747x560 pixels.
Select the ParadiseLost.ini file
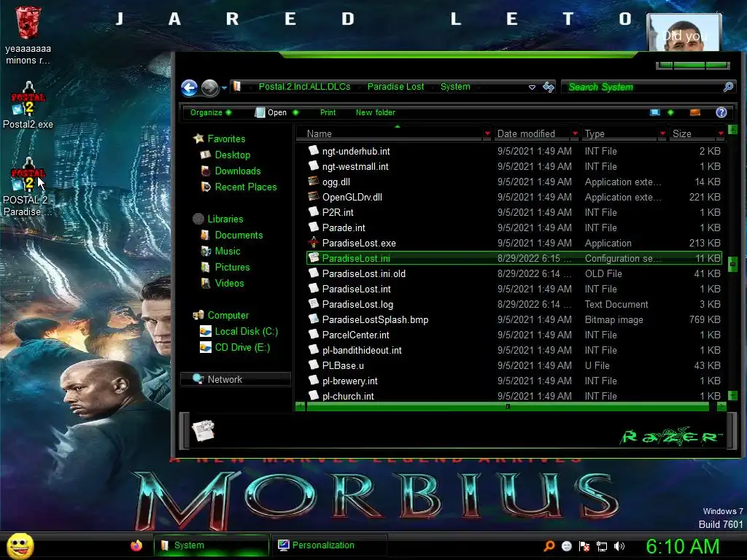coord(514,259)
